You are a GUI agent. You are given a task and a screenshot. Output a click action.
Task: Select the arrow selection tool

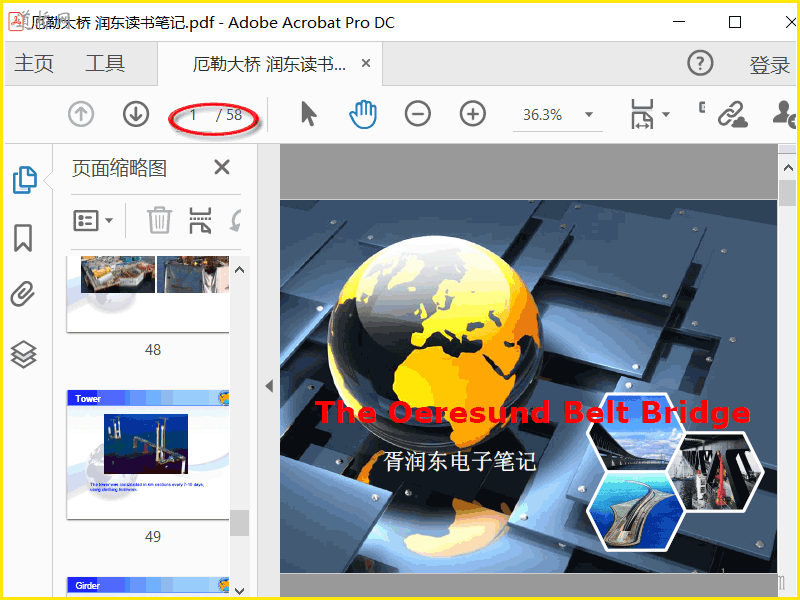point(309,114)
